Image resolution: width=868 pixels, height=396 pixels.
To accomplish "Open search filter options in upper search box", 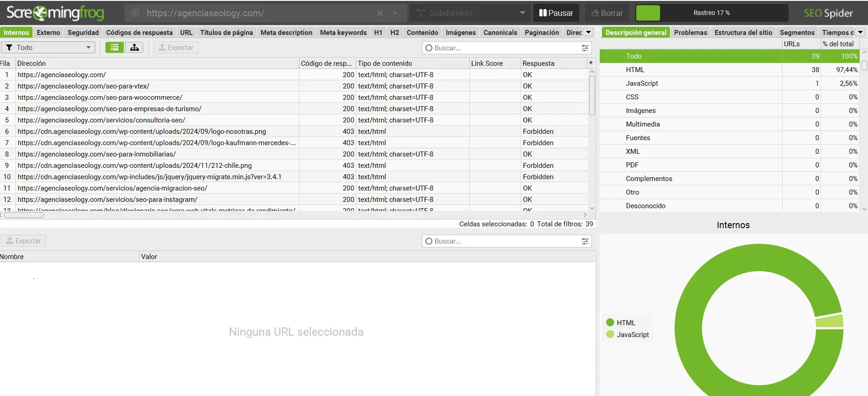I will 585,48.
